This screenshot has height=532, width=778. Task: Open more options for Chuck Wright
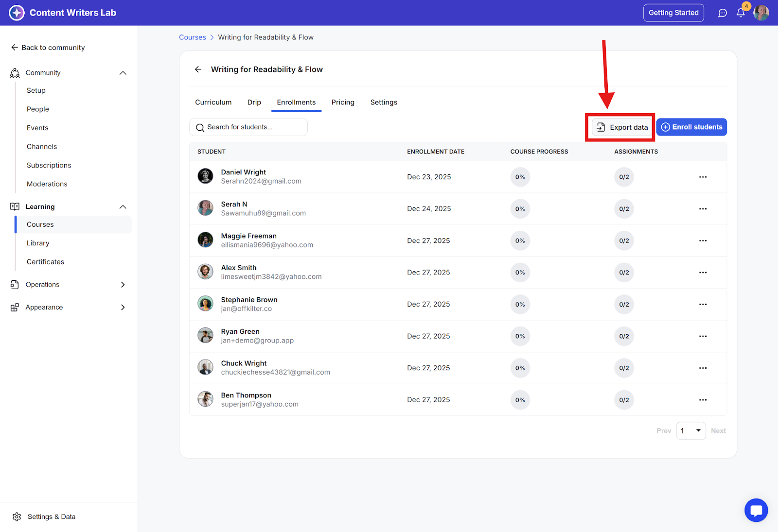pos(703,368)
